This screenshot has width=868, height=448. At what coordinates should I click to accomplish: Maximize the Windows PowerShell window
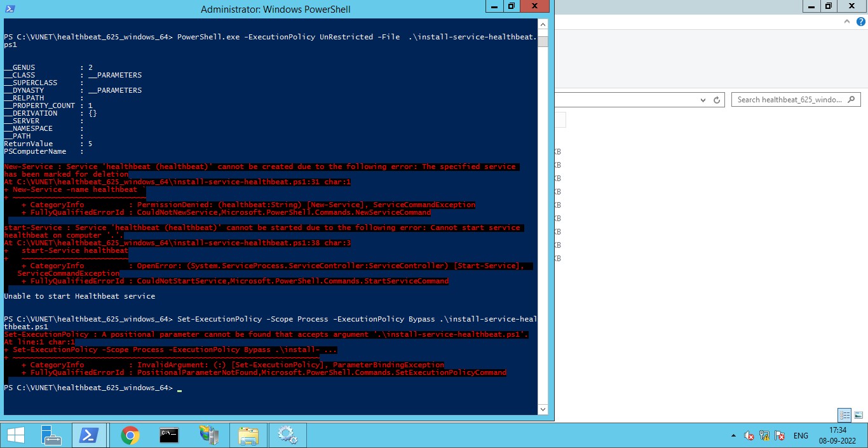coord(512,6)
